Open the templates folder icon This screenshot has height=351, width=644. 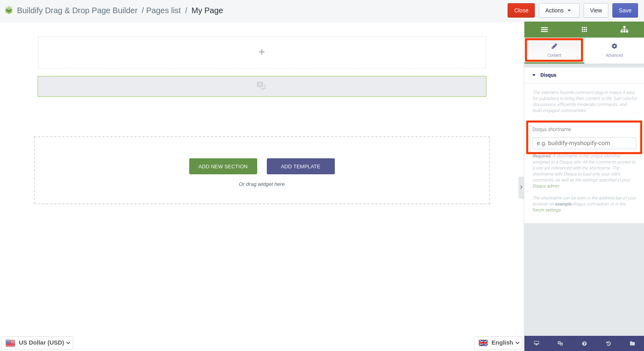(632, 343)
